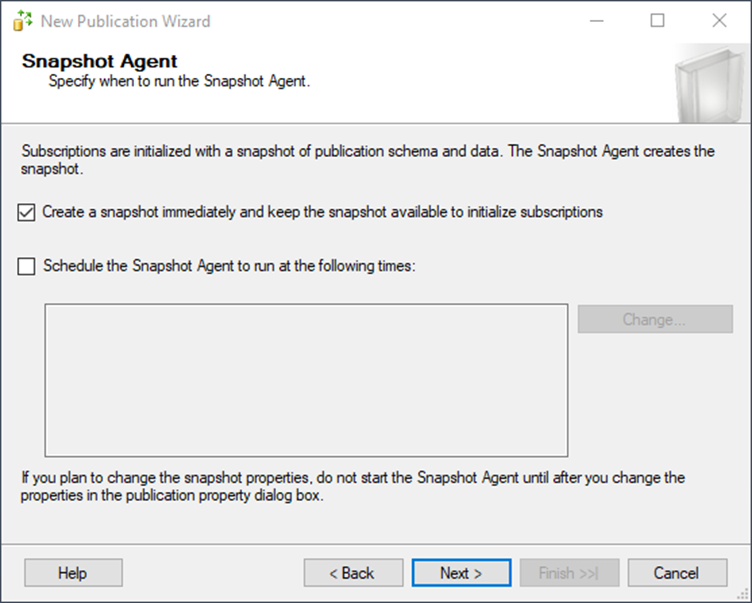Screen dimensions: 752x603
Task: Go to the previous page with Back
Action: tap(353, 573)
